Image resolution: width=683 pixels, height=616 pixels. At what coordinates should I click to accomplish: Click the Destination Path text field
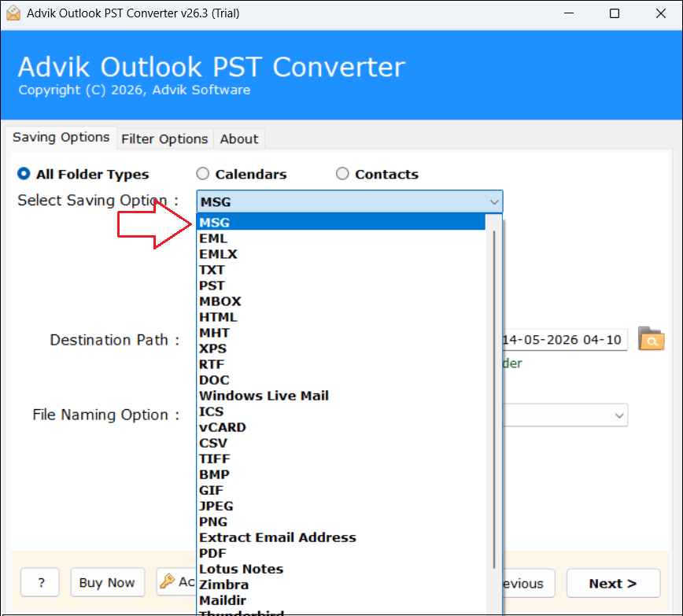(564, 340)
